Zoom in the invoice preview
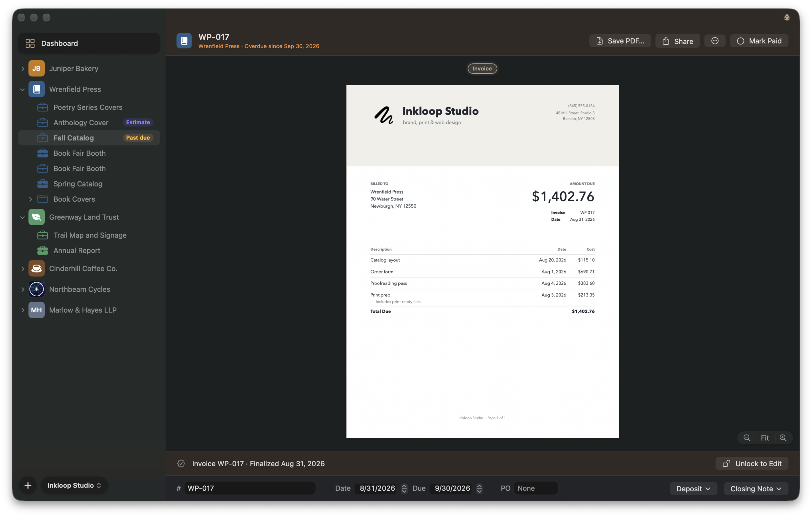The height and width of the screenshot is (517, 812). [783, 438]
